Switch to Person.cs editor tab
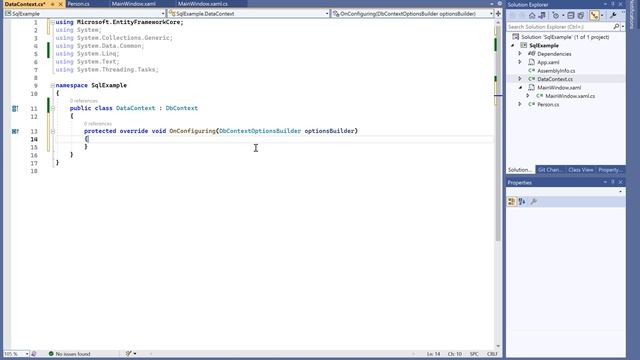The height and width of the screenshot is (360, 640). [x=78, y=4]
